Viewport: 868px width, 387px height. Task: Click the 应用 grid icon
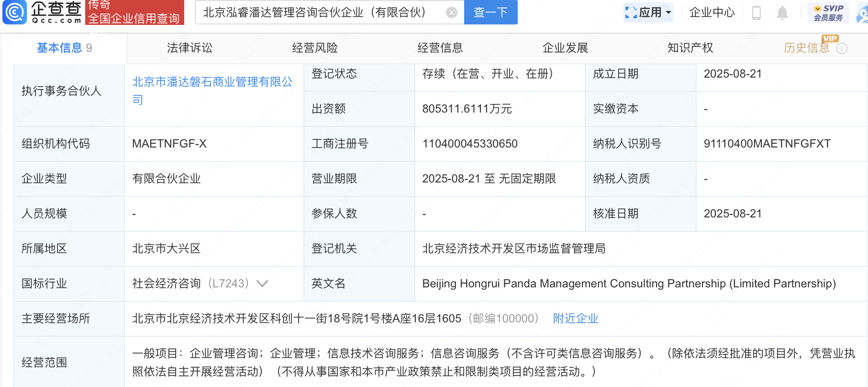pos(631,12)
